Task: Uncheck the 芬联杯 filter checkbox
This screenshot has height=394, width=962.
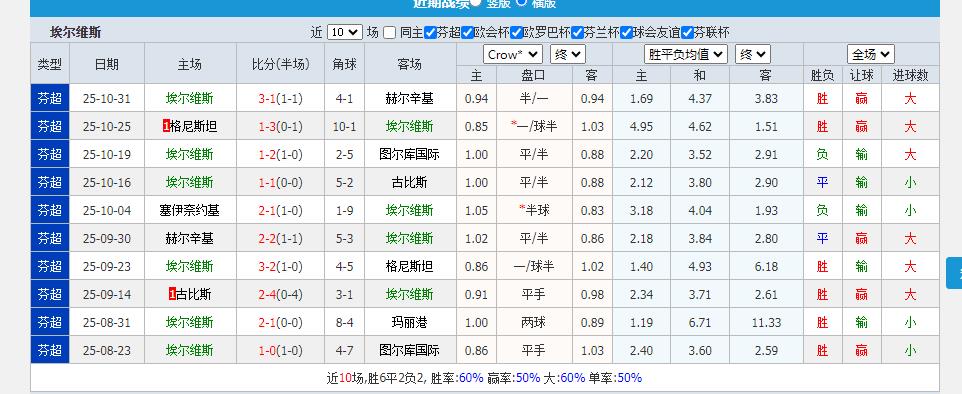Action: click(687, 33)
